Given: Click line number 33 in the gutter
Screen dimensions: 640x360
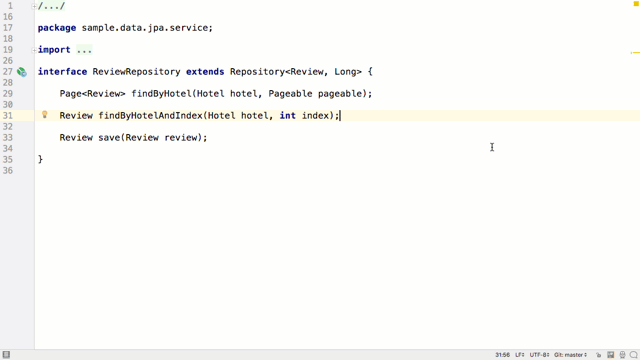Looking at the screenshot, I should 8,138.
